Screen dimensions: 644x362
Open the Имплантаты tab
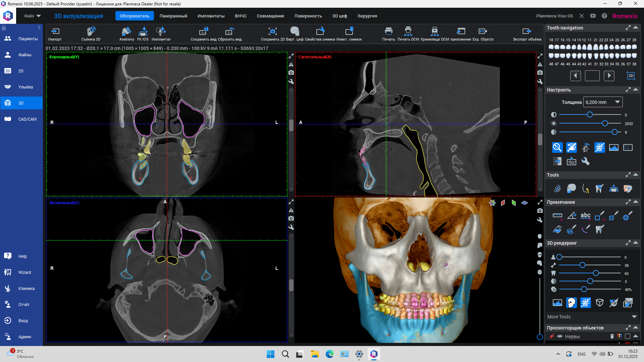coord(211,16)
